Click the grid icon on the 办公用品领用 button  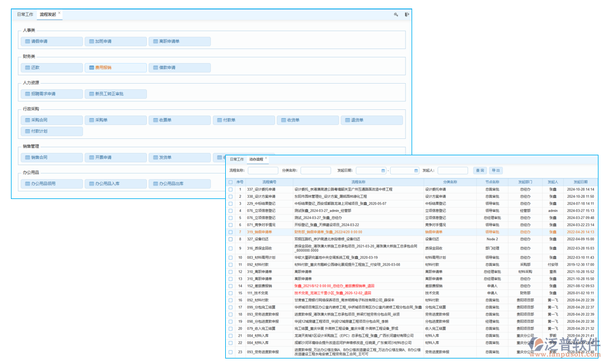click(27, 184)
